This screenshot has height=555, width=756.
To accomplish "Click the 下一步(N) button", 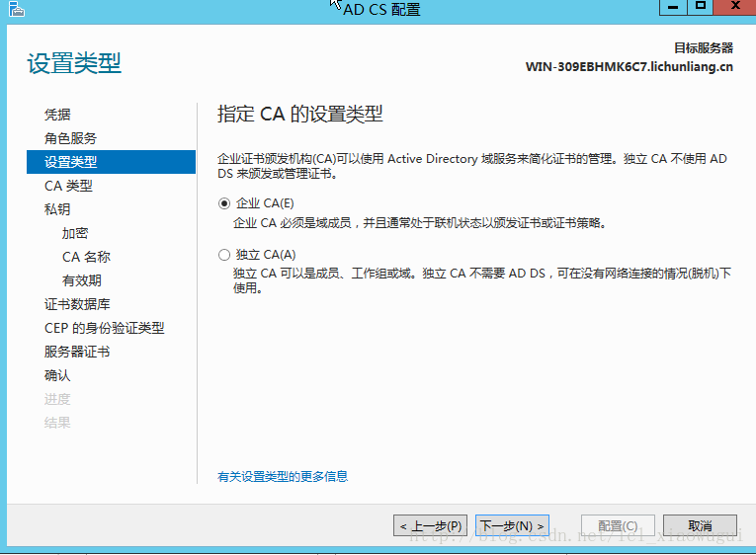I will pos(512,525).
